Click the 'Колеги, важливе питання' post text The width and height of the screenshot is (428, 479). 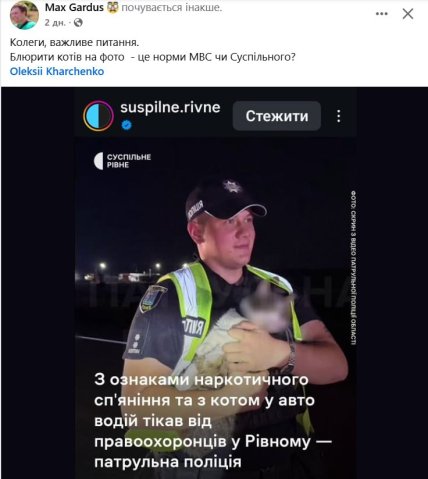[x=74, y=43]
